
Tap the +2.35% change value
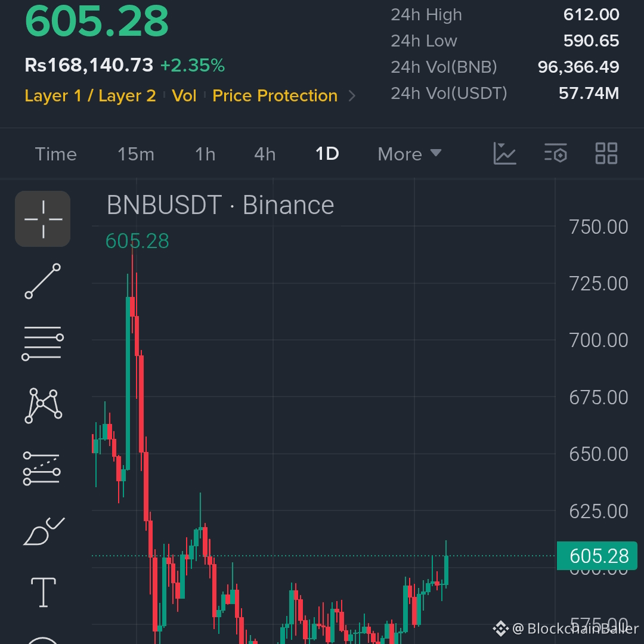click(x=193, y=66)
